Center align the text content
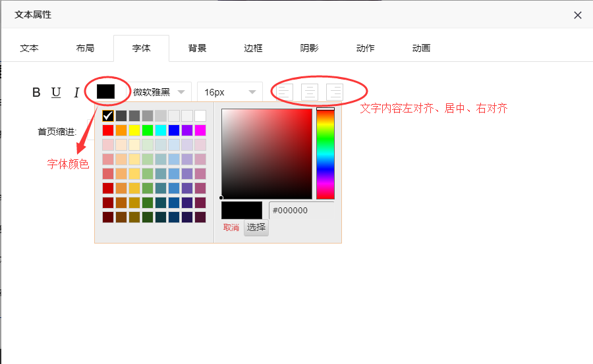This screenshot has height=364, width=593. click(x=309, y=92)
